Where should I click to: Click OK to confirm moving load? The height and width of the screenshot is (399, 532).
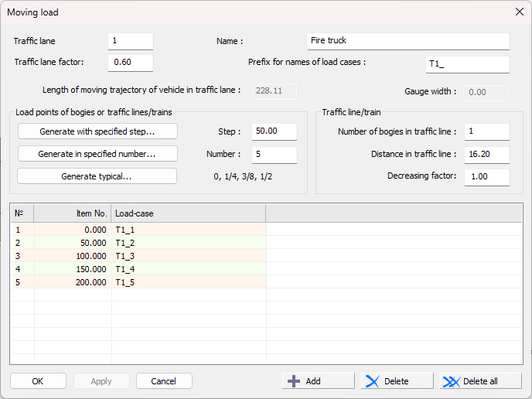pyautogui.click(x=38, y=381)
